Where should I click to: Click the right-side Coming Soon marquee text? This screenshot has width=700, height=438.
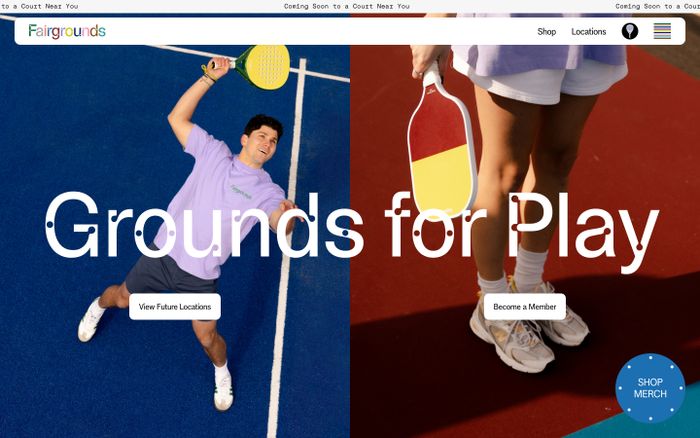click(x=657, y=6)
